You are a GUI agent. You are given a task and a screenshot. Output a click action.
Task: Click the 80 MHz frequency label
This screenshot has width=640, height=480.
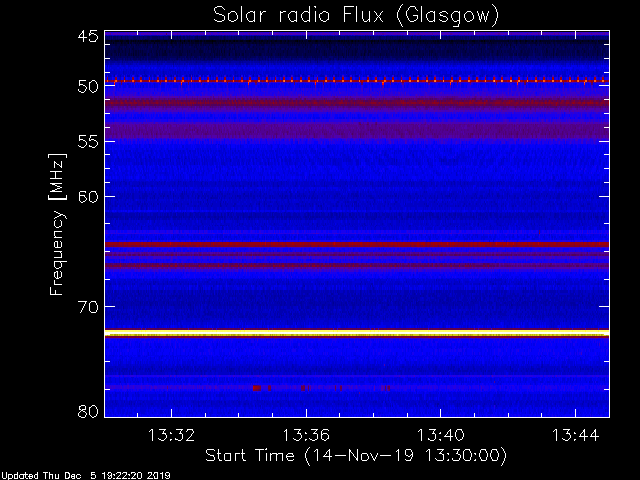(88, 411)
